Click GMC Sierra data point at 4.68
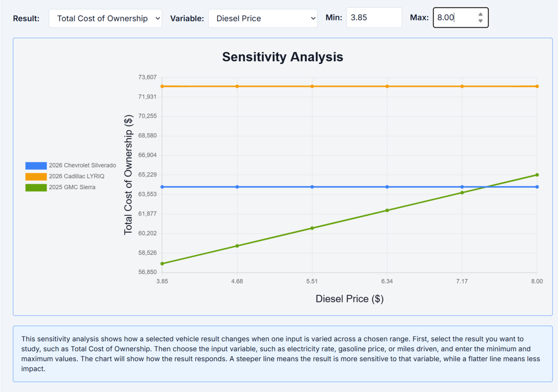 pos(237,246)
